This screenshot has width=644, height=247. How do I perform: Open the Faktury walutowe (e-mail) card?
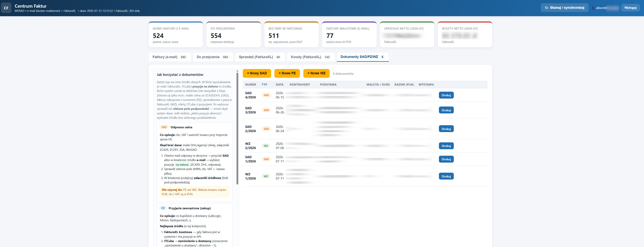pyautogui.click(x=349, y=34)
